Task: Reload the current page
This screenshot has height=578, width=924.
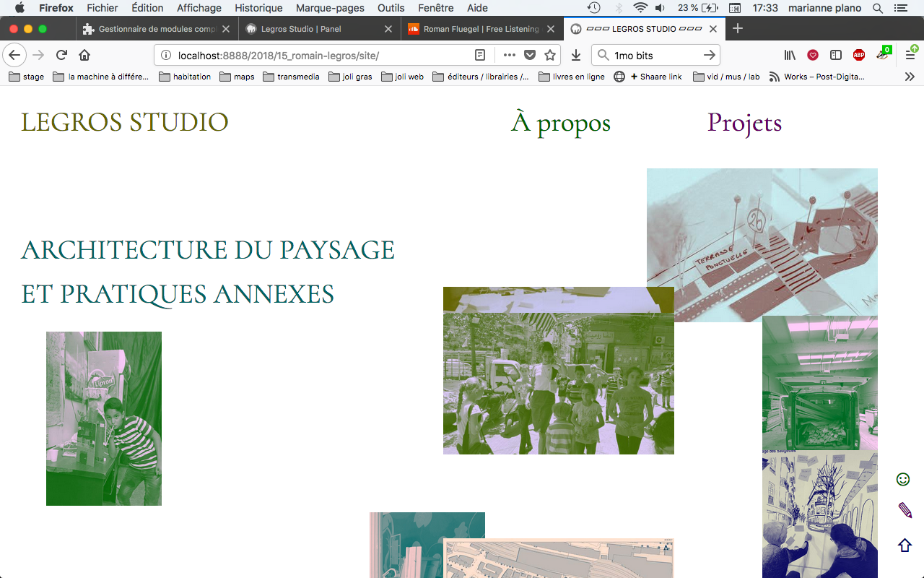Action: pyautogui.click(x=61, y=55)
